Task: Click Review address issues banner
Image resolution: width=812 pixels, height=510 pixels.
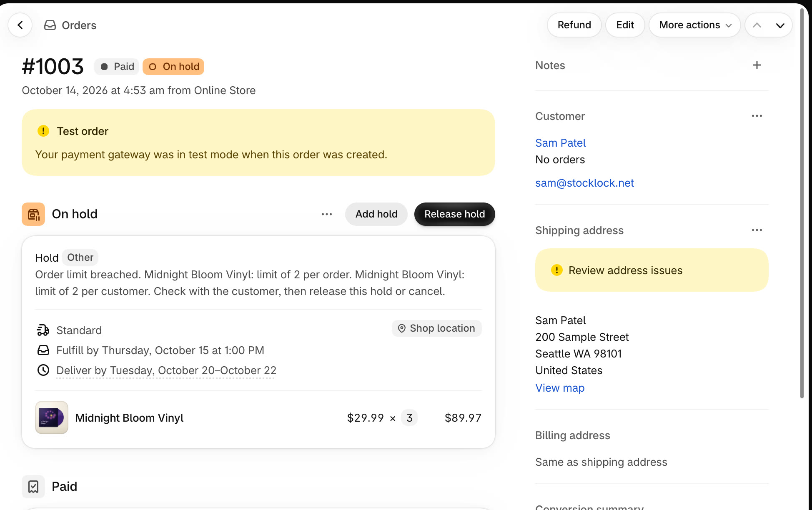Action: pos(652,270)
